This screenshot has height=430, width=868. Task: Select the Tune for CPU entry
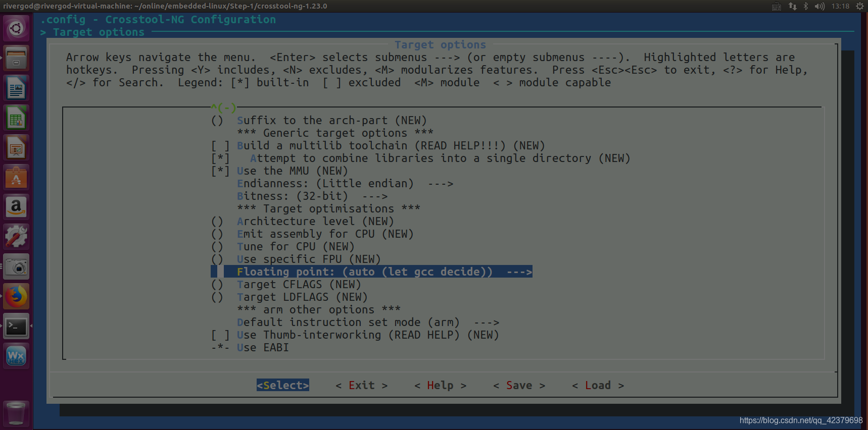coord(282,247)
